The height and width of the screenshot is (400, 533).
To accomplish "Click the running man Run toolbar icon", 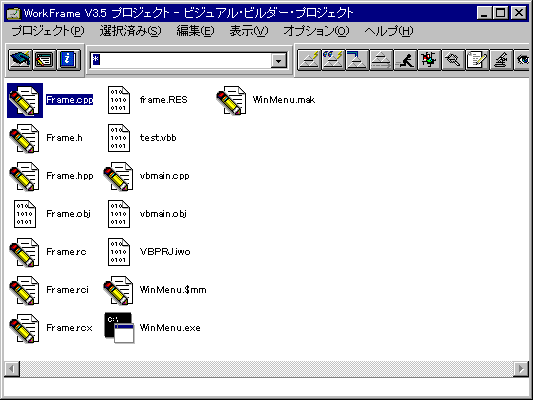I will point(405,60).
